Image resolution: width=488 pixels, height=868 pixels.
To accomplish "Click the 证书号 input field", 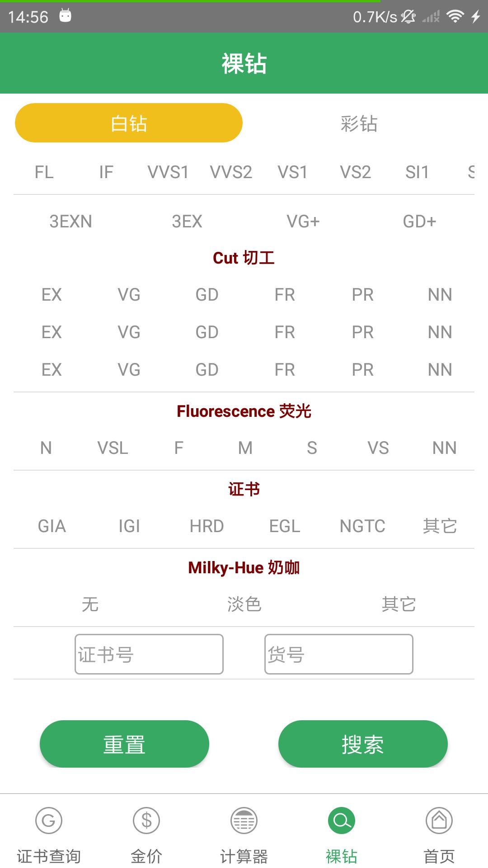I will [149, 654].
